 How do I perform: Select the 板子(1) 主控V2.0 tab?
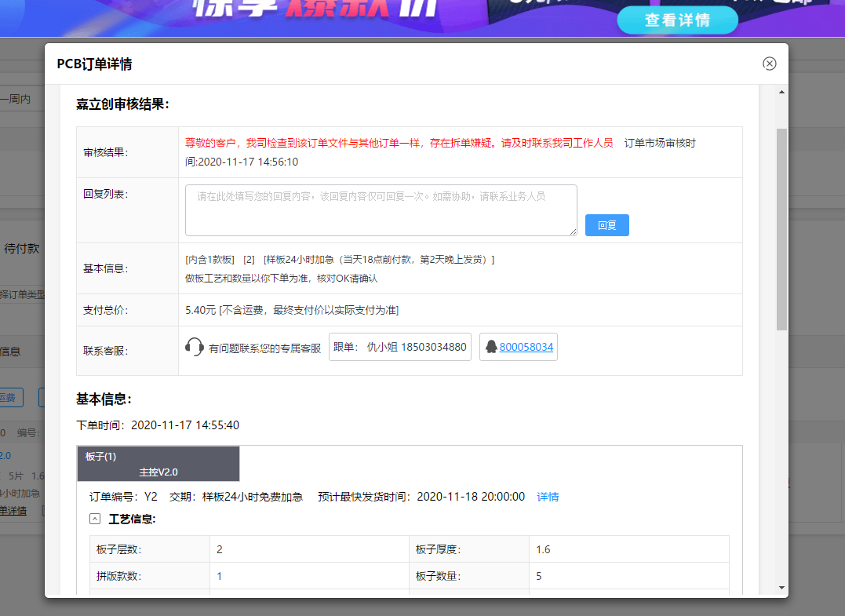click(158, 464)
